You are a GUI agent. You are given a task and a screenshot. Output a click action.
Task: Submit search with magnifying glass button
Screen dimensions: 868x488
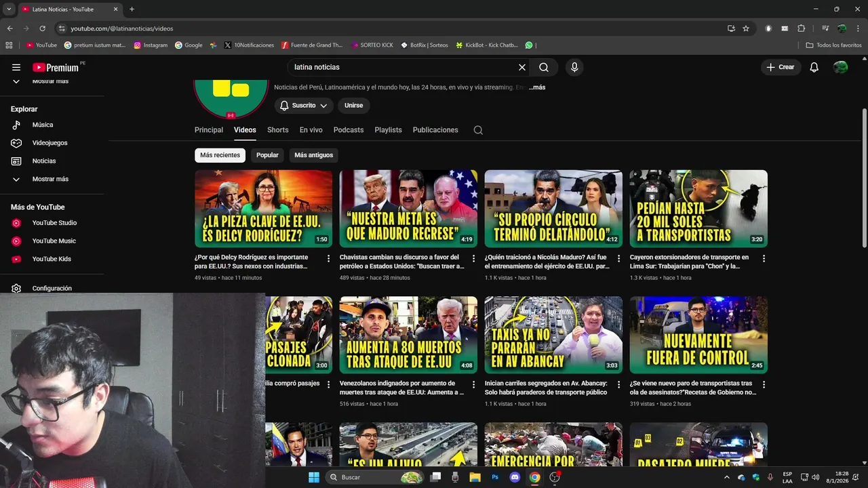(544, 67)
